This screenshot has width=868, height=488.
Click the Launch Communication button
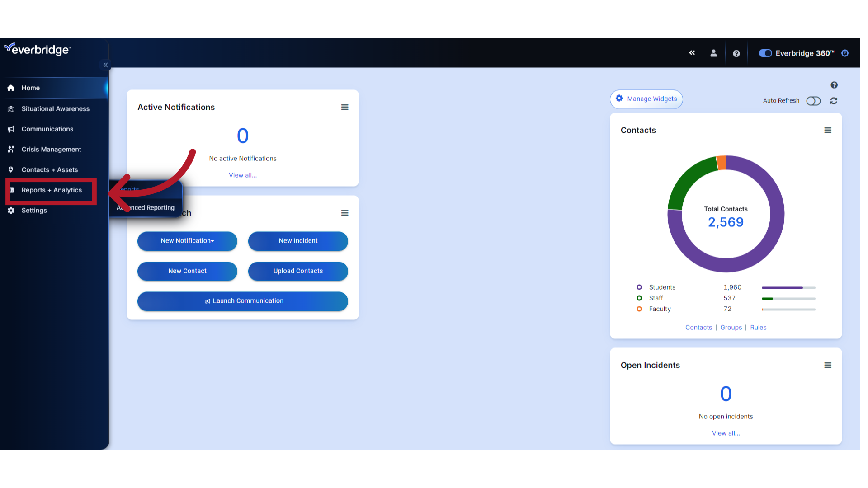243,300
